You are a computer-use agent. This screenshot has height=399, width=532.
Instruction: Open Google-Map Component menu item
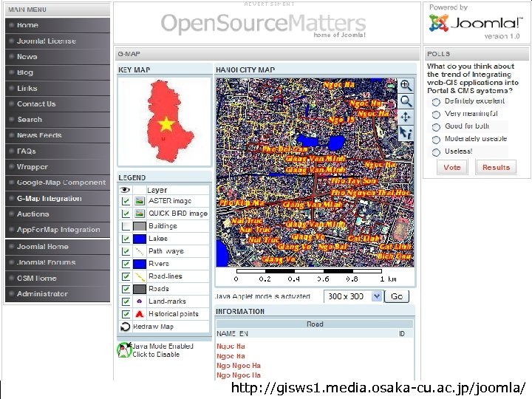pyautogui.click(x=58, y=183)
